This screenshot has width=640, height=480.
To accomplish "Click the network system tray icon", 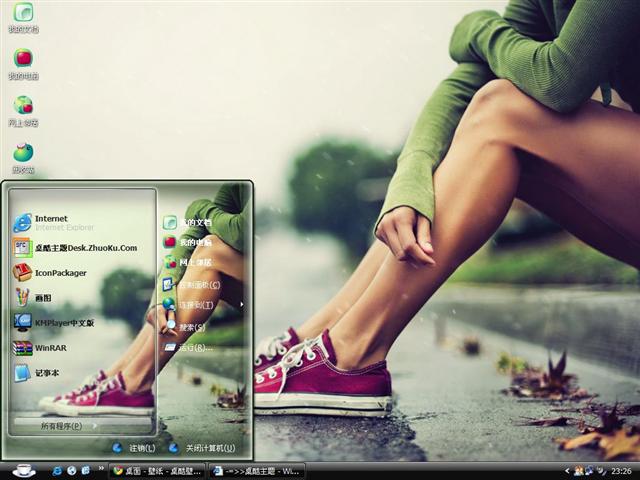I will click(589, 471).
